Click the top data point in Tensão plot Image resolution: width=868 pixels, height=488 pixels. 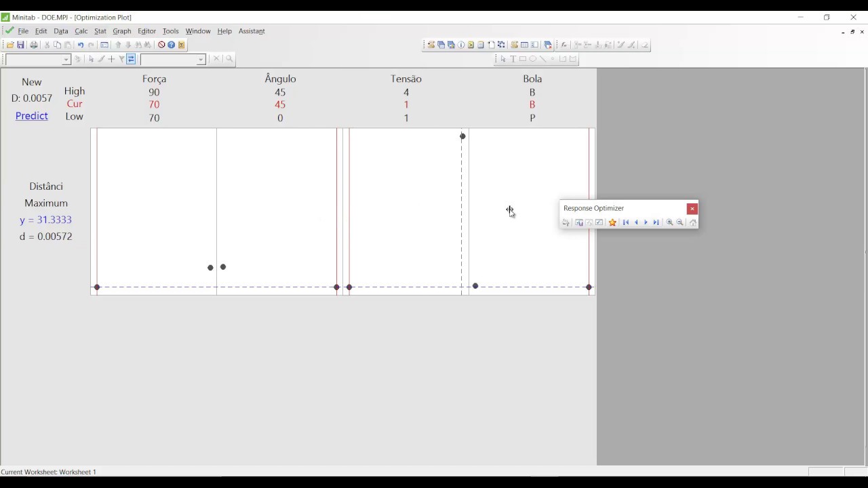462,136
